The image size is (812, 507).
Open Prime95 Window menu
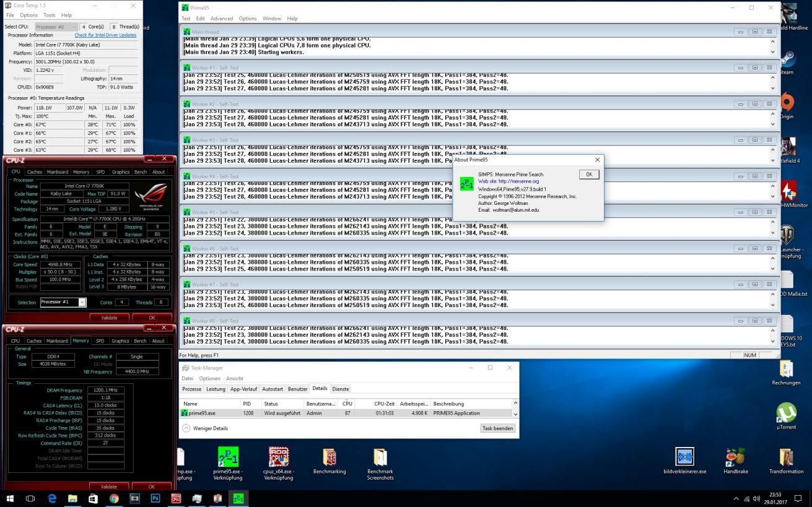(x=272, y=19)
